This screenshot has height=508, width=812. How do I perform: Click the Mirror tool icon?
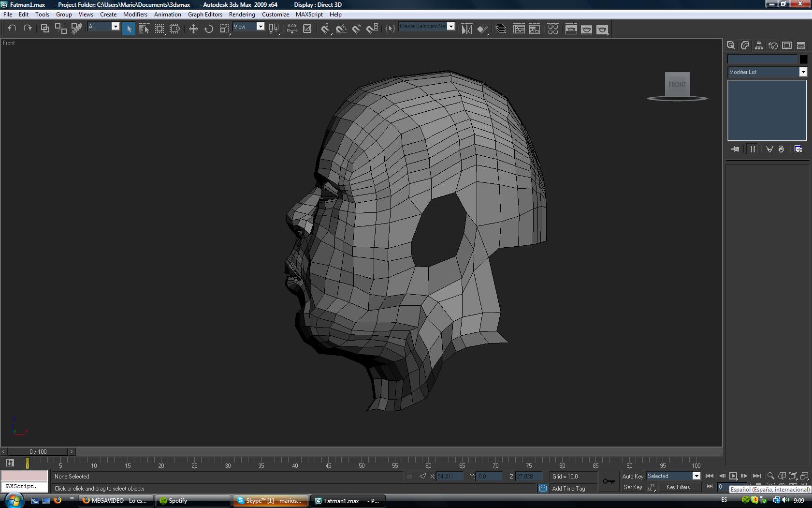tap(466, 29)
